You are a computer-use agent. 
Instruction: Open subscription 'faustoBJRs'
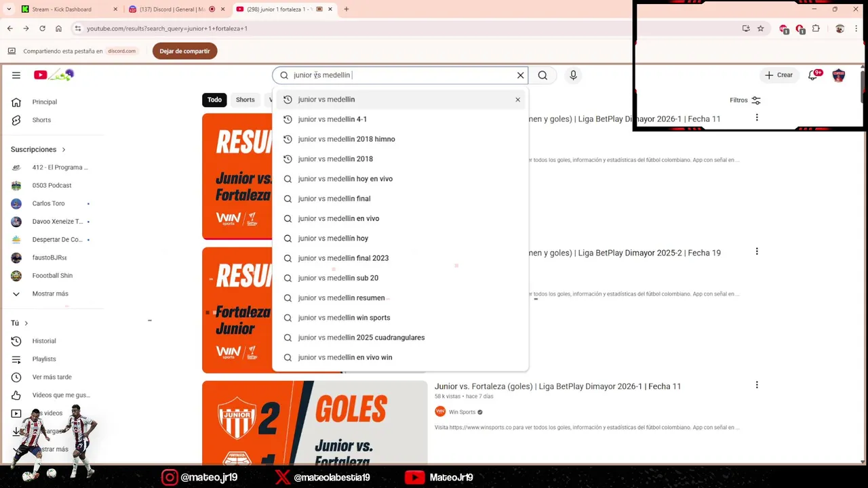pos(51,258)
